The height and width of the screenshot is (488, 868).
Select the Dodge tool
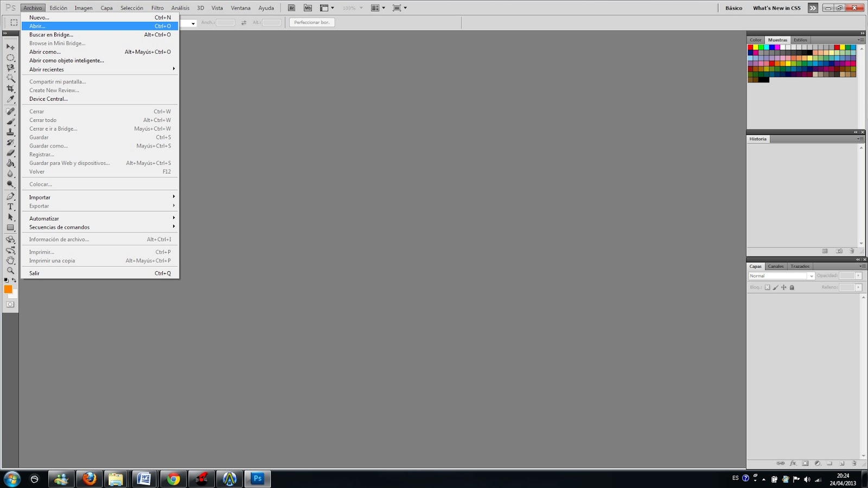[x=10, y=184]
